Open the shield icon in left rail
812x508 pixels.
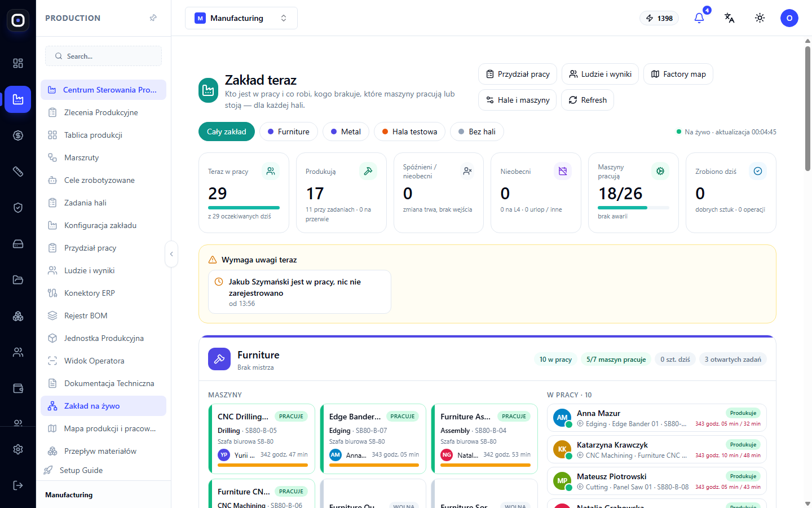pyautogui.click(x=18, y=208)
